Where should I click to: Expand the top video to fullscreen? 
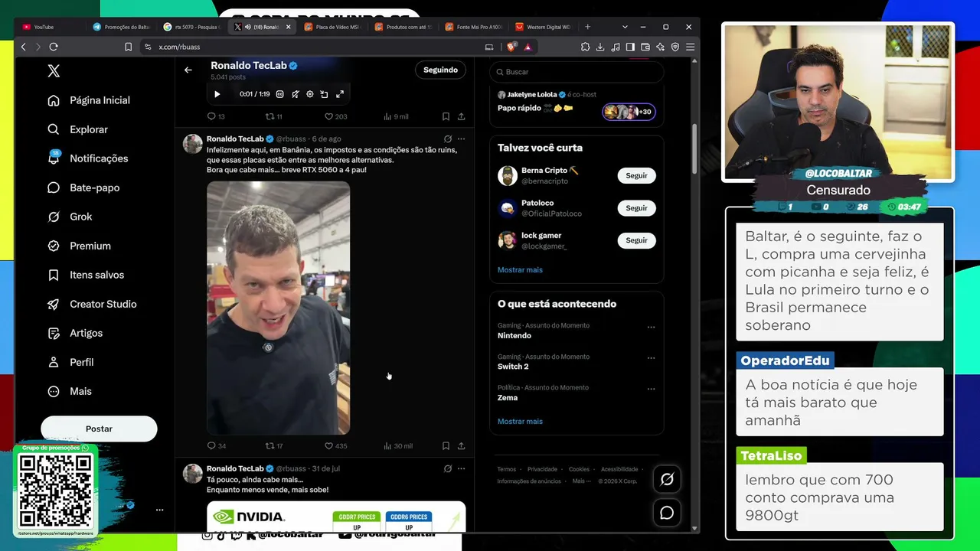pyautogui.click(x=340, y=94)
